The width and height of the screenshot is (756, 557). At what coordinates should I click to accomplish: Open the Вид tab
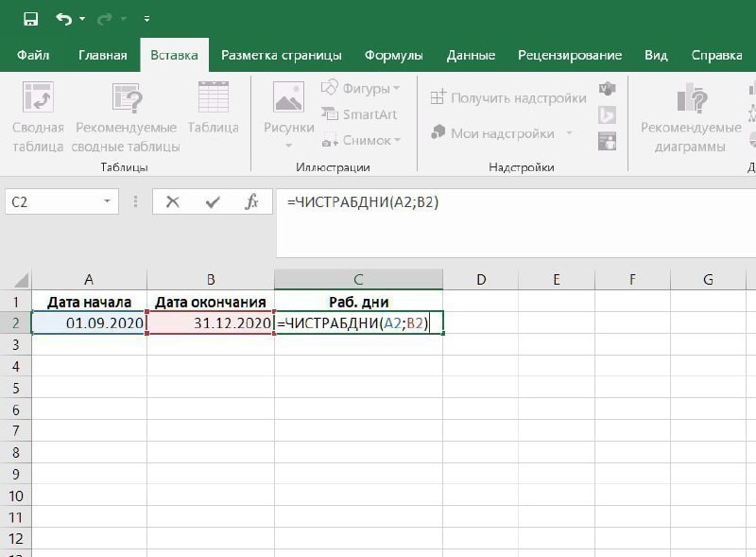click(656, 55)
